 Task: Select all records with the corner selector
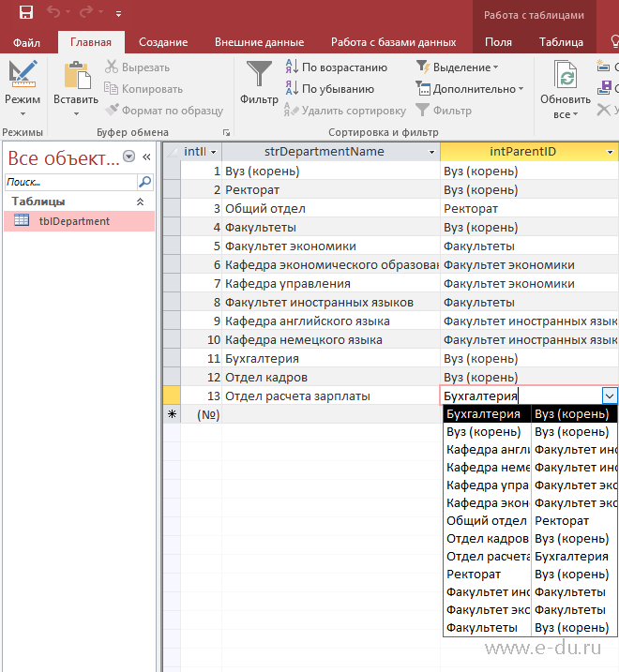pyautogui.click(x=172, y=152)
